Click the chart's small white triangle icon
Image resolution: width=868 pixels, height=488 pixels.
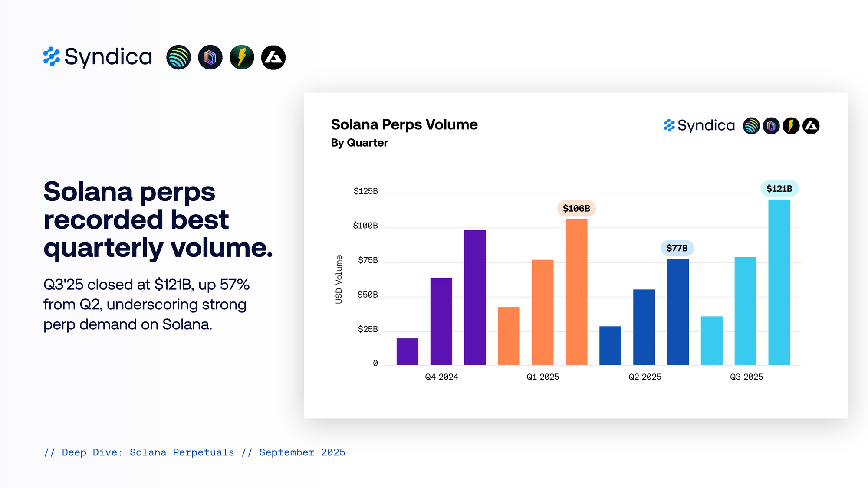(x=811, y=126)
